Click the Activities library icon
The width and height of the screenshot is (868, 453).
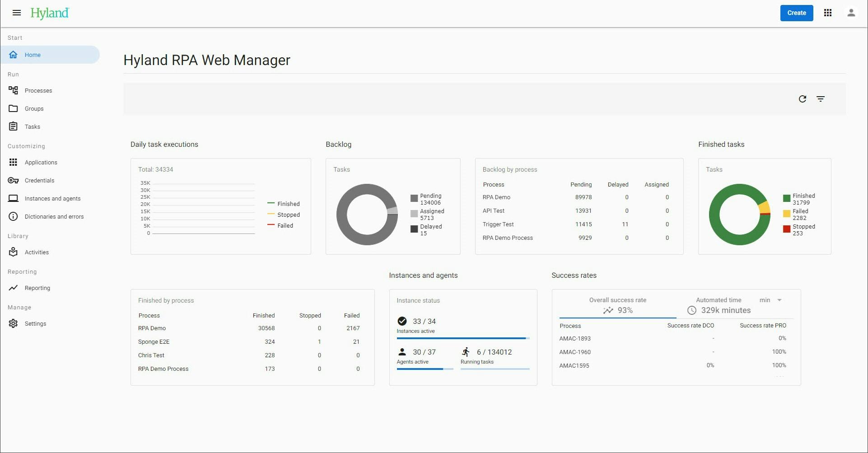[13, 252]
